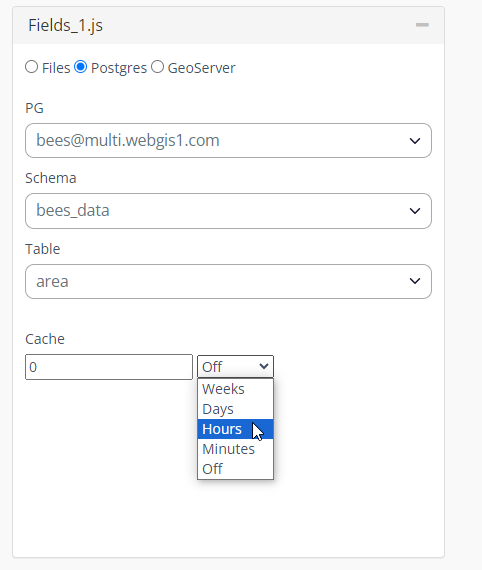
Task: Click the Files label text
Action: pos(56,68)
